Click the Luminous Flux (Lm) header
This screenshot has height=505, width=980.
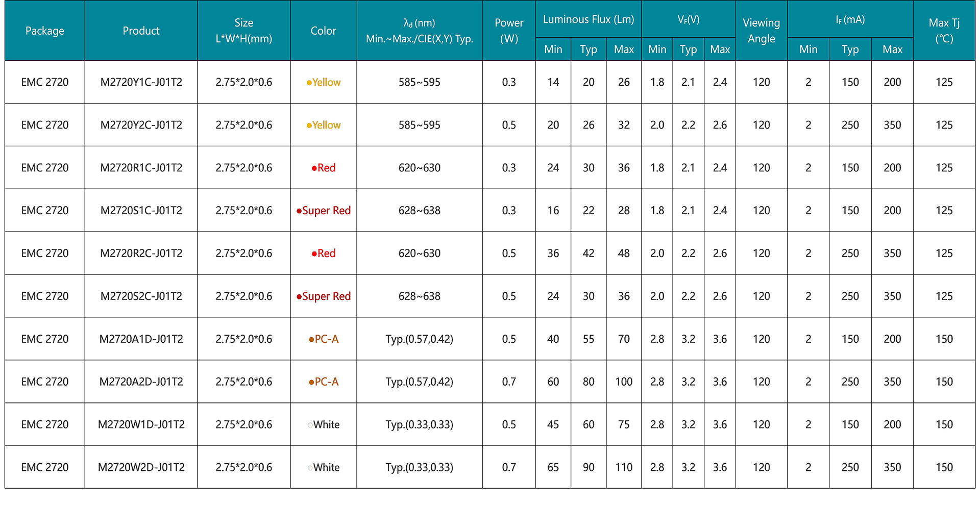(x=588, y=19)
